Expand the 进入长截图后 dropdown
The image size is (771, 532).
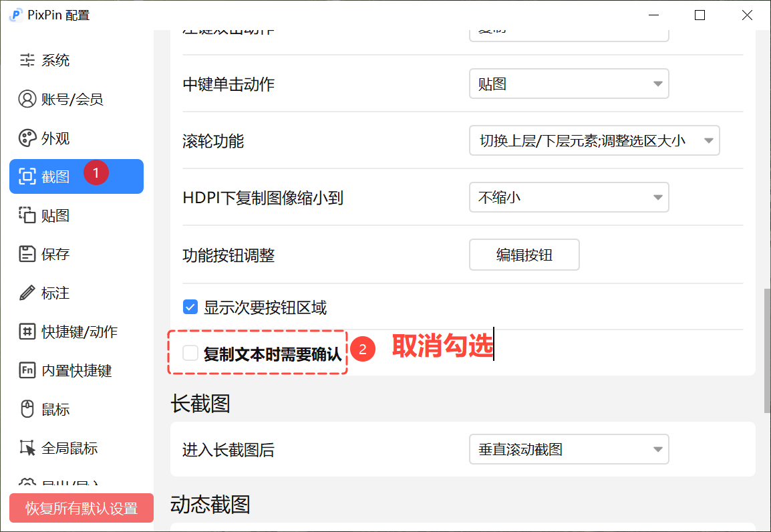[569, 450]
